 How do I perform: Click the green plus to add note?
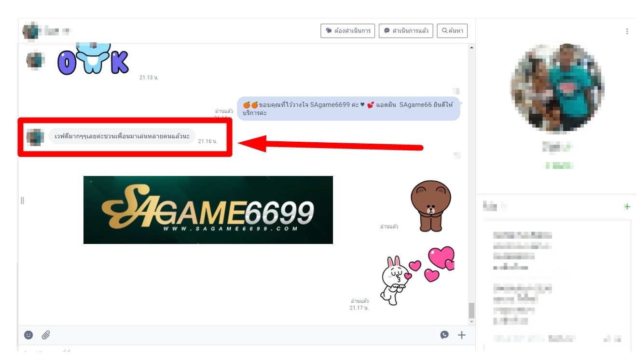(x=627, y=207)
